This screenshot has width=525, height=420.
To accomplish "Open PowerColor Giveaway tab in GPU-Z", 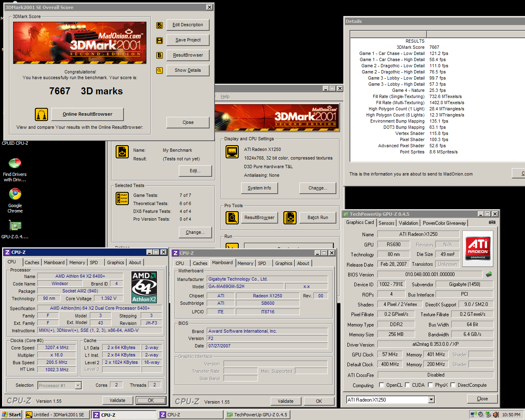I will tap(444, 223).
